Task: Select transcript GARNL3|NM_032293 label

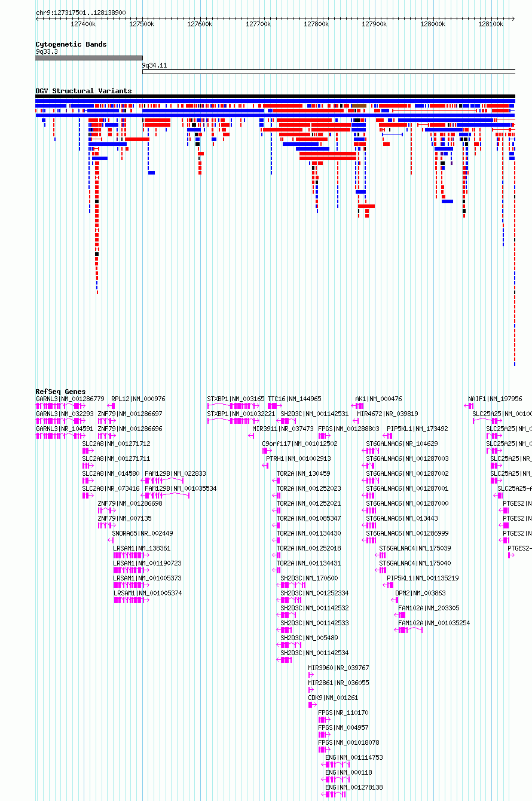Action: coord(65,414)
